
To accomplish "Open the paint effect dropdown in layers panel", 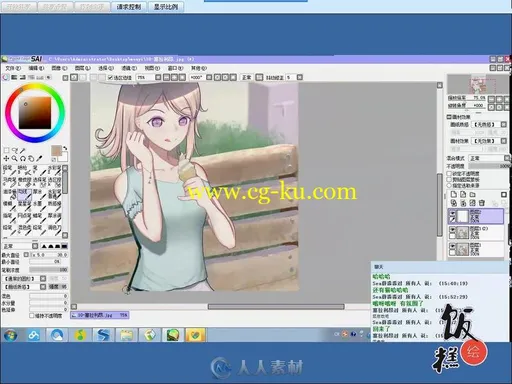I will [x=504, y=141].
